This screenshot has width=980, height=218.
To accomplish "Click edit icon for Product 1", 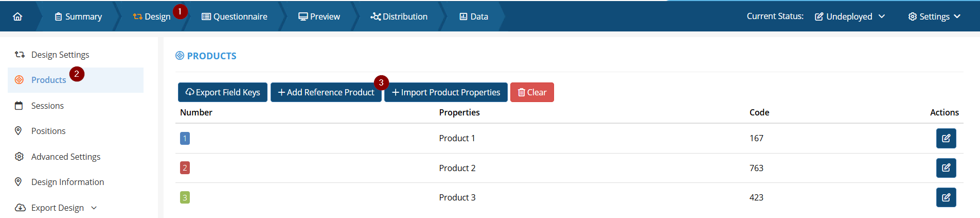I will 946,138.
